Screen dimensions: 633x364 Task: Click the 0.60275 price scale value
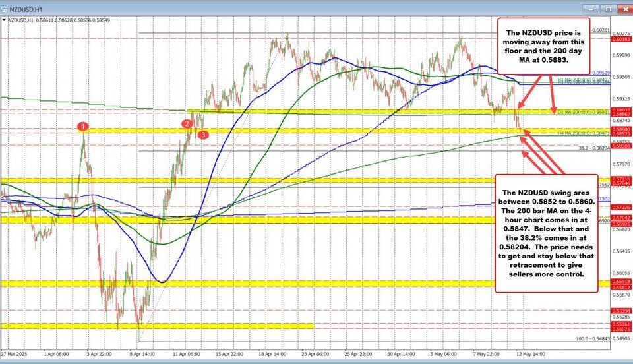tap(621, 34)
